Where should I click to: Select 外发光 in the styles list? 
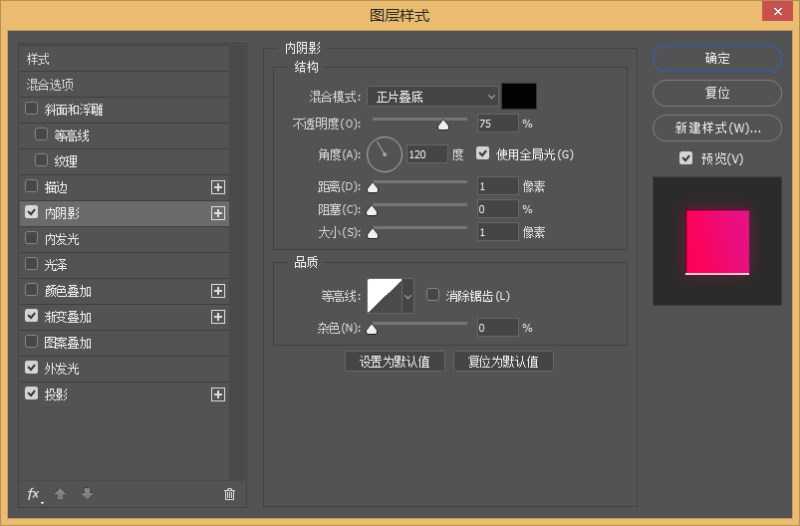[x=62, y=369]
